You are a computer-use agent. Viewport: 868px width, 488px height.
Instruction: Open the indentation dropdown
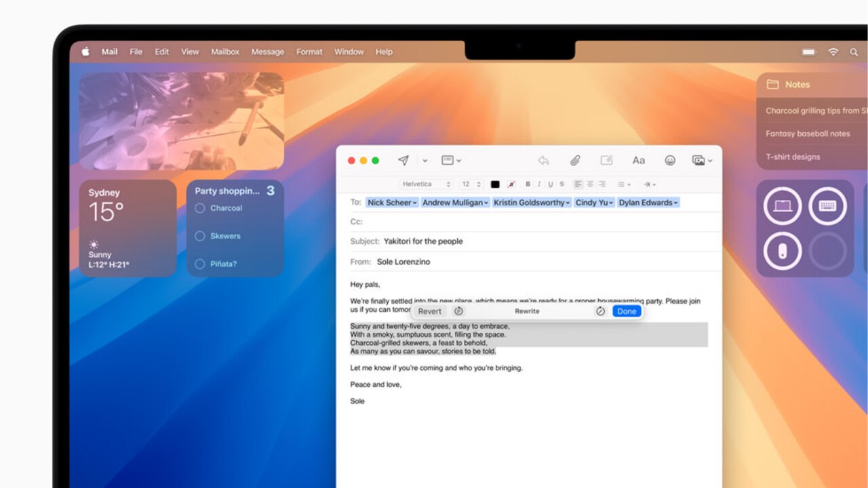coord(650,184)
